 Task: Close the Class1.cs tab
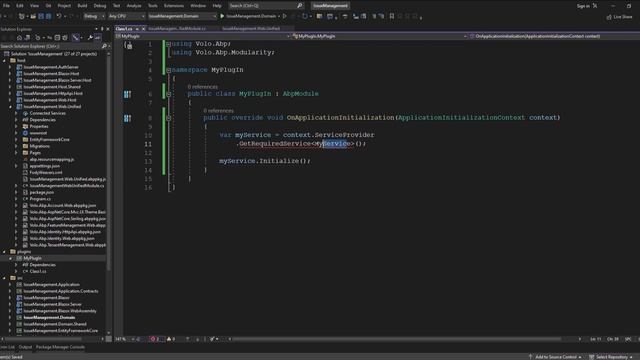coord(143,29)
